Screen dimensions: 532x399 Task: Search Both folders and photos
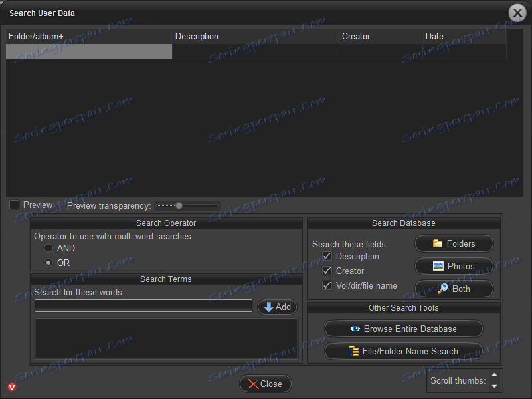tap(454, 289)
